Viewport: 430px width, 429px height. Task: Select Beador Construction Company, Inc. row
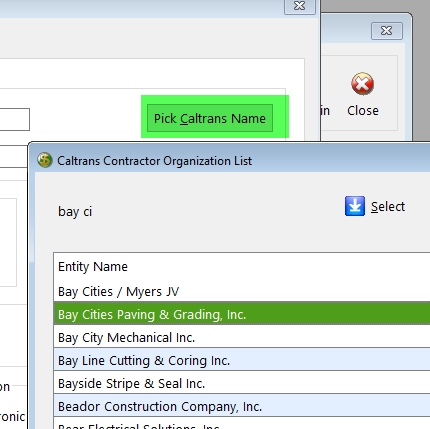pyautogui.click(x=242, y=406)
